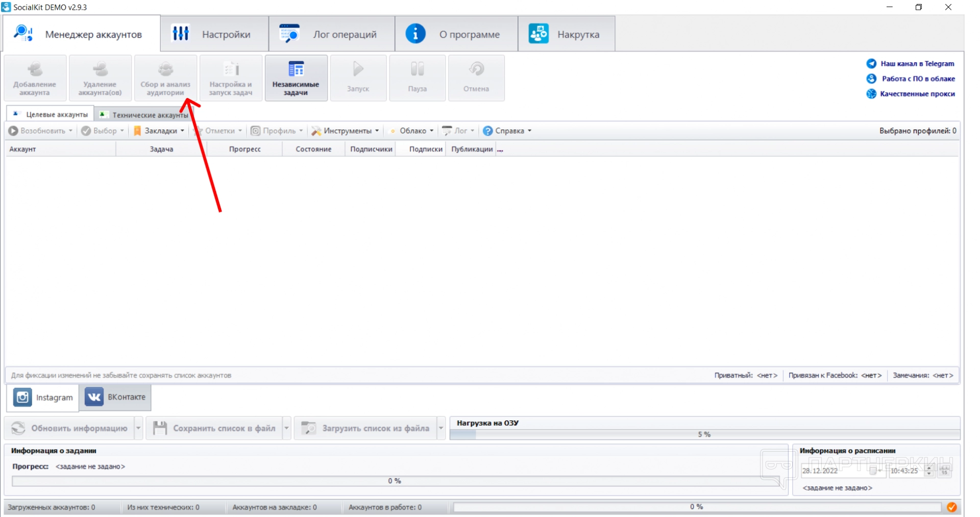
Task: Click the Нагрузка на ОЗУ progress bar
Action: pos(704,434)
